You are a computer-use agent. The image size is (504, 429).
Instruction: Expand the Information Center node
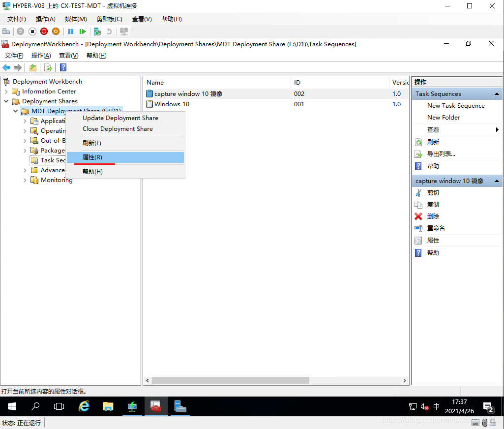(x=6, y=92)
